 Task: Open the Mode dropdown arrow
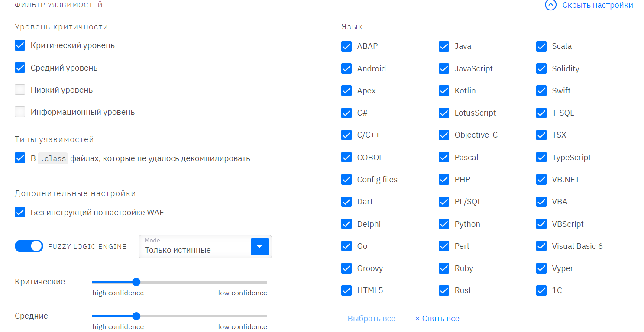pyautogui.click(x=259, y=247)
